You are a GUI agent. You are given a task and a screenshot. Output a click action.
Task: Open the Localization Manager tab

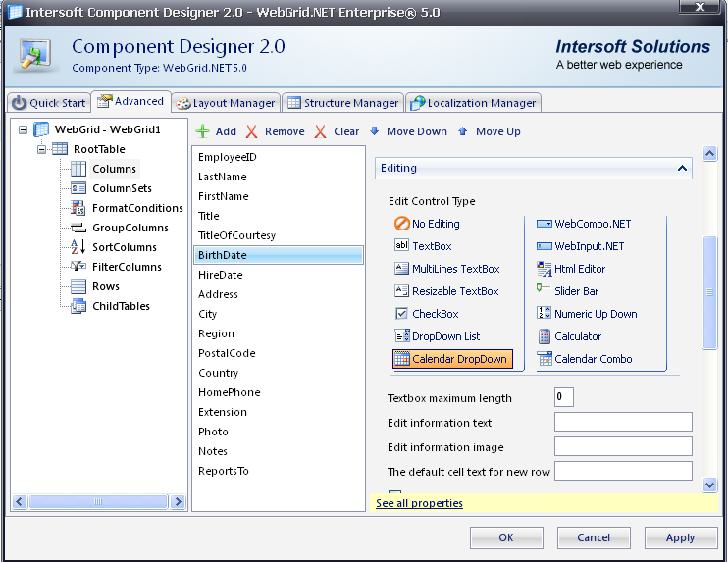click(473, 103)
